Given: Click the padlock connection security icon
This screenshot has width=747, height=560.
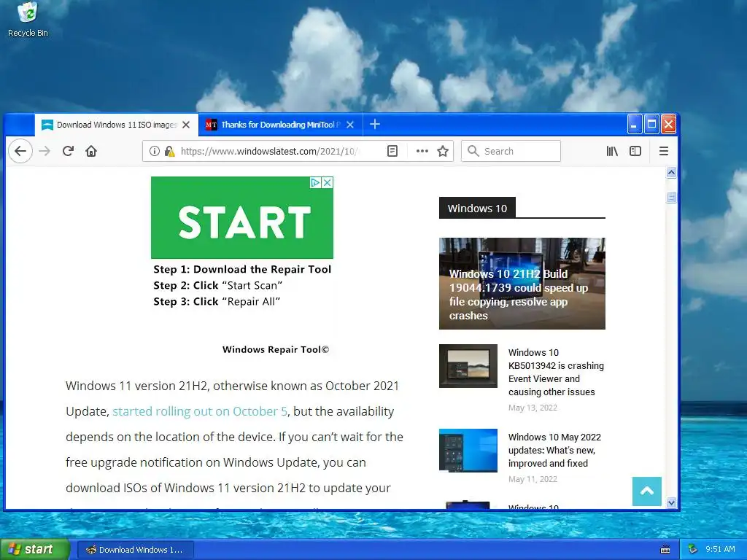Looking at the screenshot, I should tap(169, 151).
